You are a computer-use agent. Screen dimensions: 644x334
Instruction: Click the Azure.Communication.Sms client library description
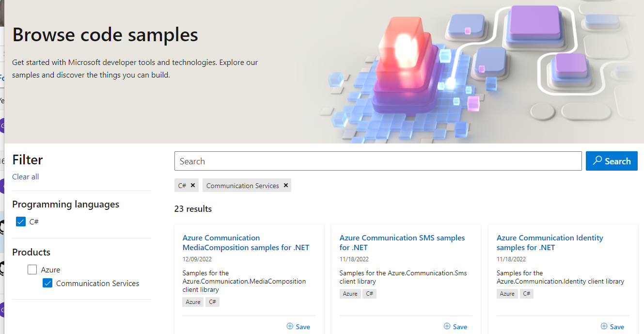point(403,277)
